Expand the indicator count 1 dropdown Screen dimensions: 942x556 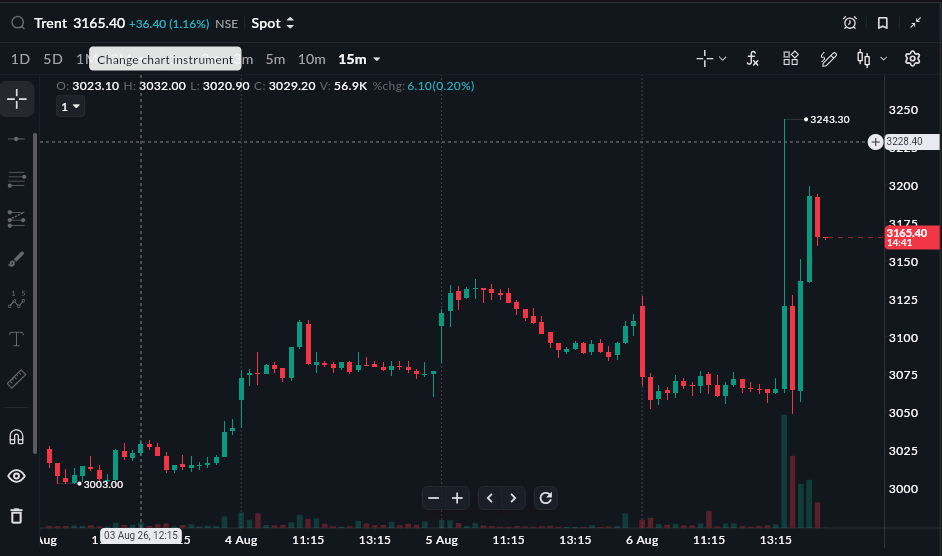[70, 107]
